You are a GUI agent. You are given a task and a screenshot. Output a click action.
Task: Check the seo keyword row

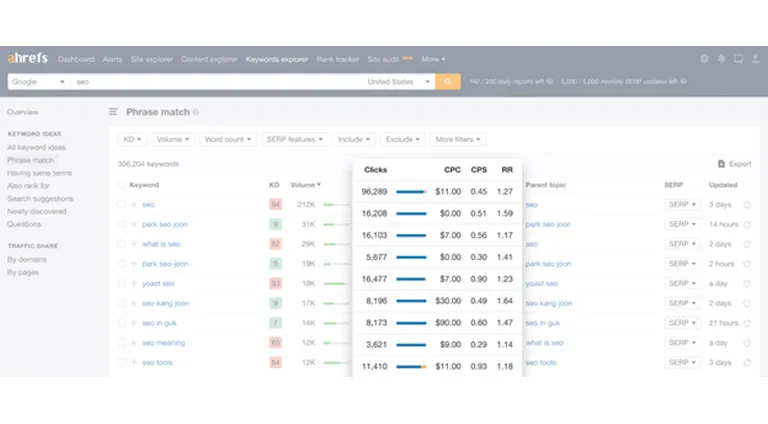click(x=121, y=205)
